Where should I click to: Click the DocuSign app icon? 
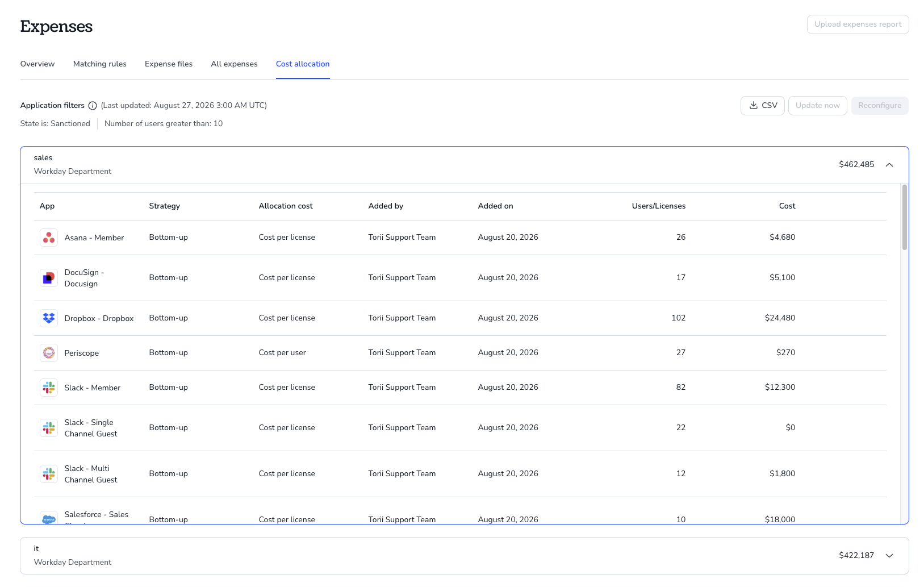[x=49, y=278]
